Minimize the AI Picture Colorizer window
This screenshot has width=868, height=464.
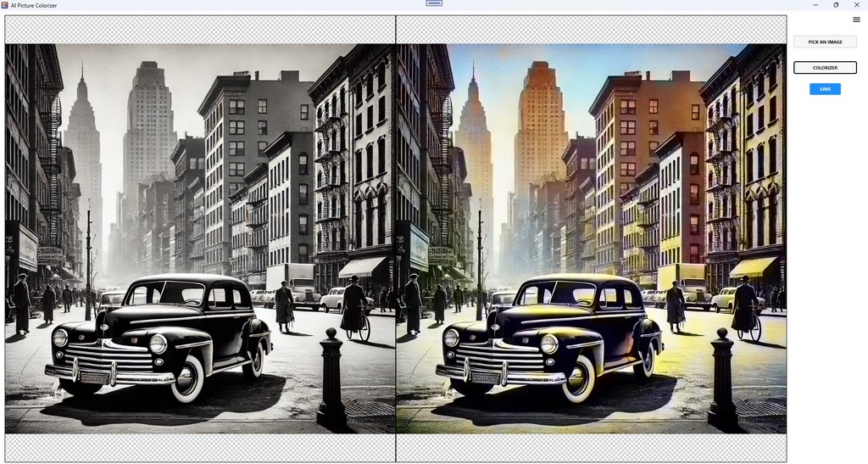pos(815,5)
